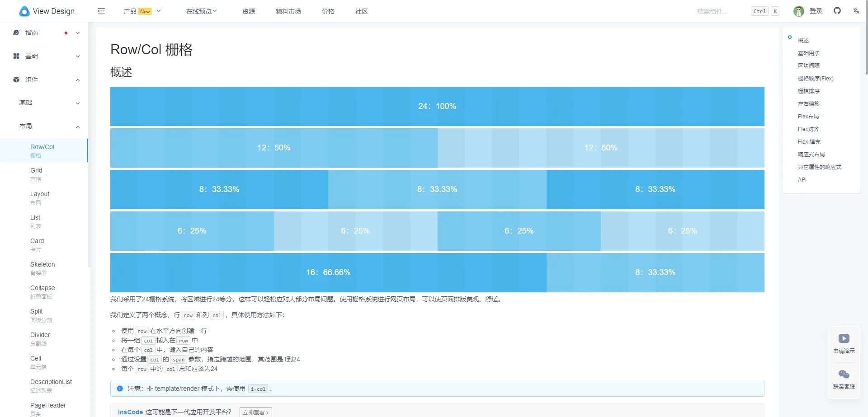The height and width of the screenshot is (417, 868).
Task: Open the 在线预览 dropdown
Action: (x=201, y=11)
